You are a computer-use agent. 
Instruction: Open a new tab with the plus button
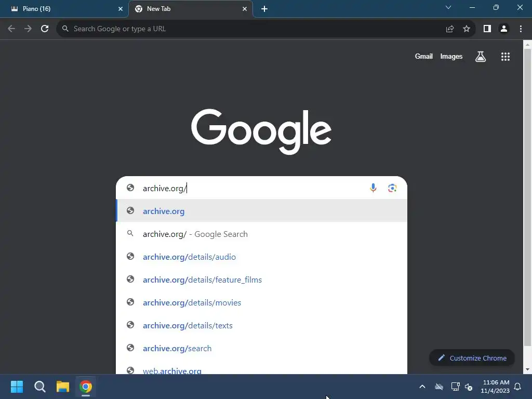coord(264,9)
